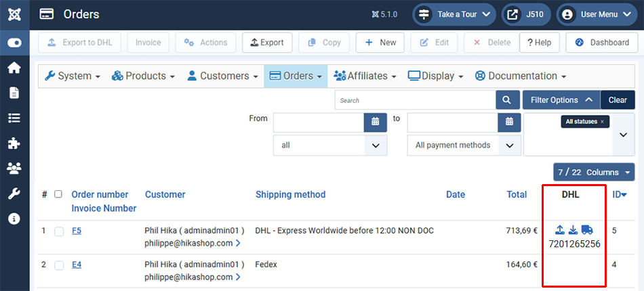Click tracking number 7201265256
Image resolution: width=644 pixels, height=291 pixels.
[575, 244]
